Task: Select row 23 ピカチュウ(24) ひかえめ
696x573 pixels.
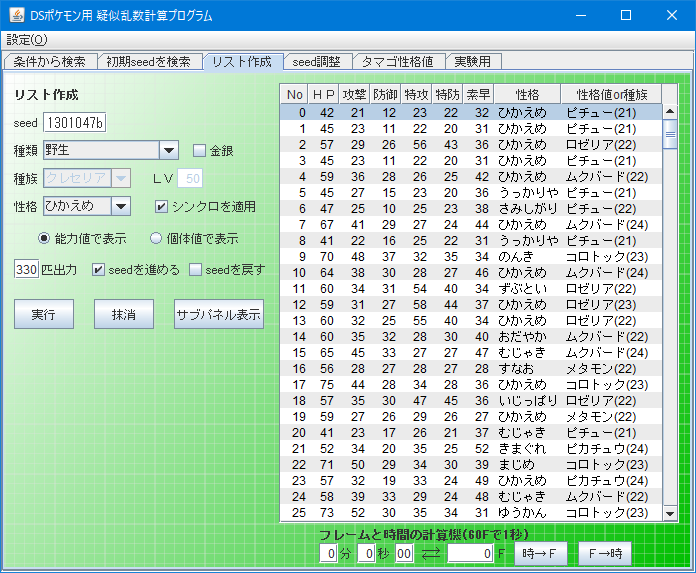Action: 471,480
